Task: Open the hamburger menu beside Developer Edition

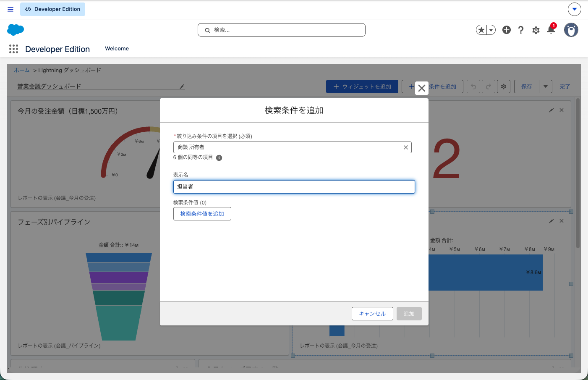Action: coord(10,9)
